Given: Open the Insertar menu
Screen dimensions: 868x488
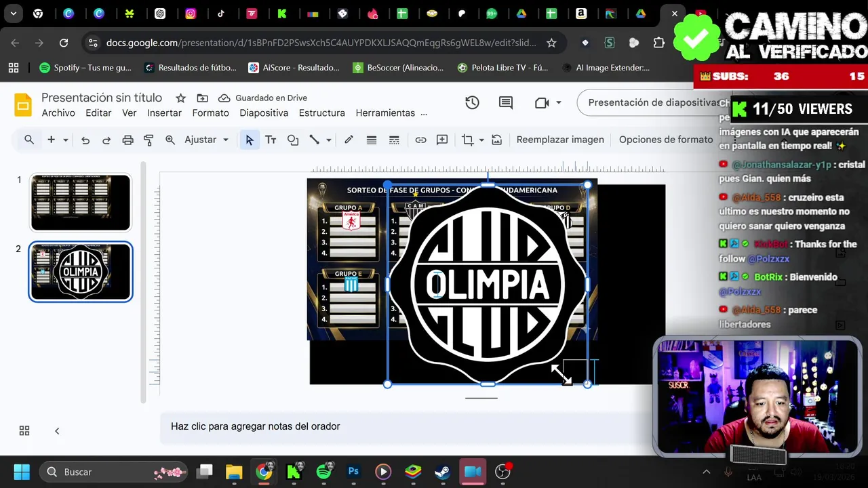Looking at the screenshot, I should (x=164, y=113).
